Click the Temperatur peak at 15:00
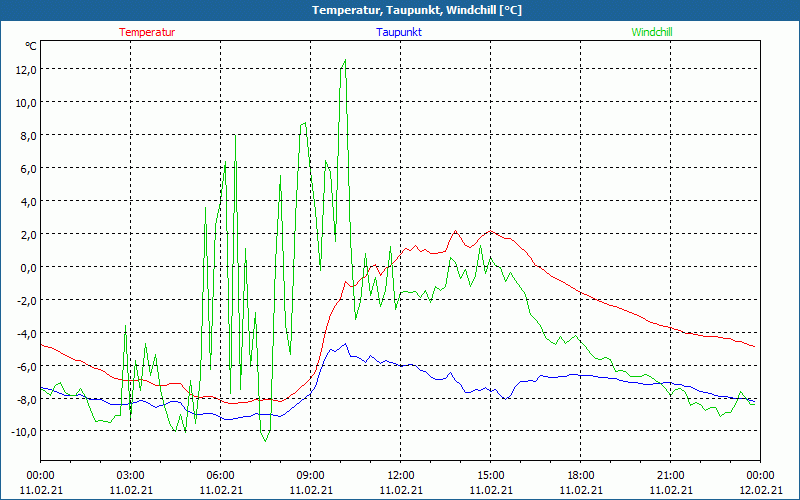This screenshot has width=800, height=500. point(491,231)
